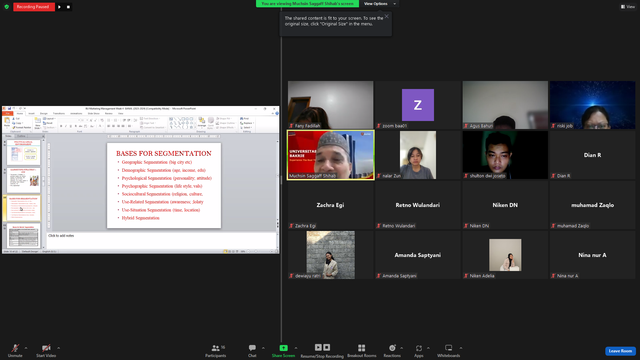Click the green Share Screen button

(x=283, y=350)
